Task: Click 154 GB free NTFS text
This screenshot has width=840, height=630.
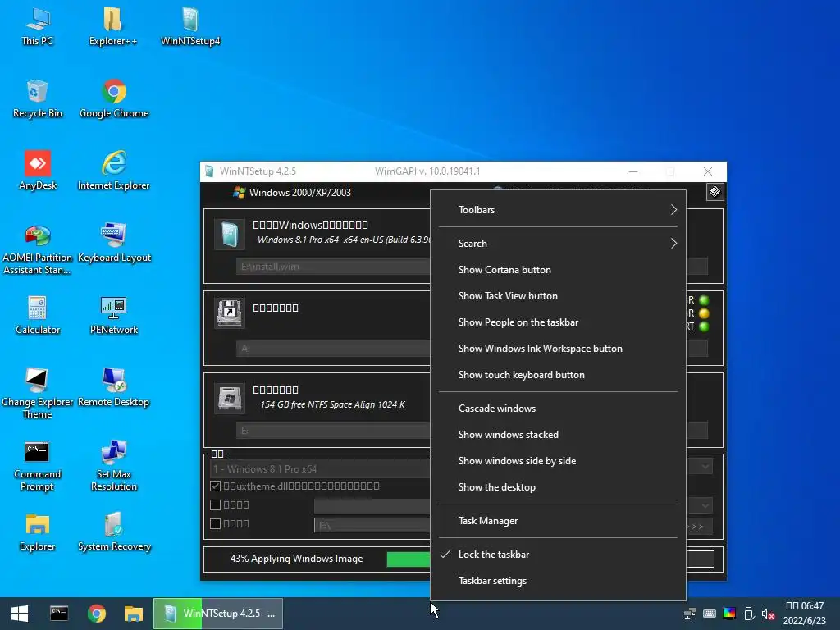Action: pos(333,404)
